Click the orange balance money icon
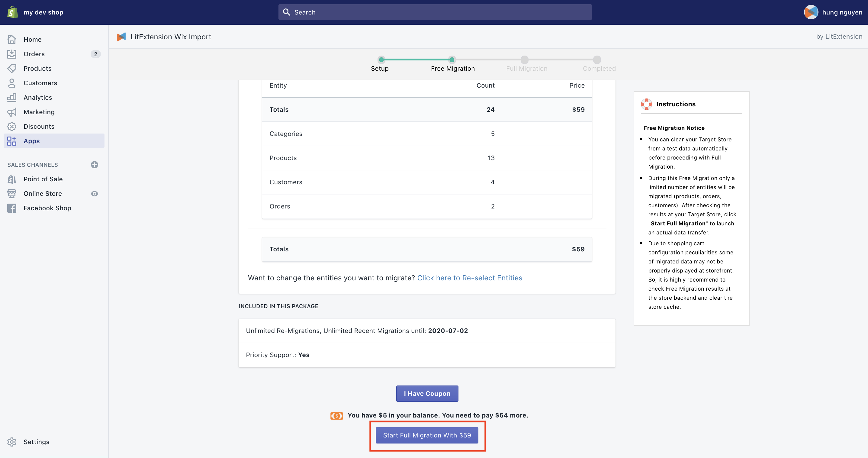 tap(337, 415)
